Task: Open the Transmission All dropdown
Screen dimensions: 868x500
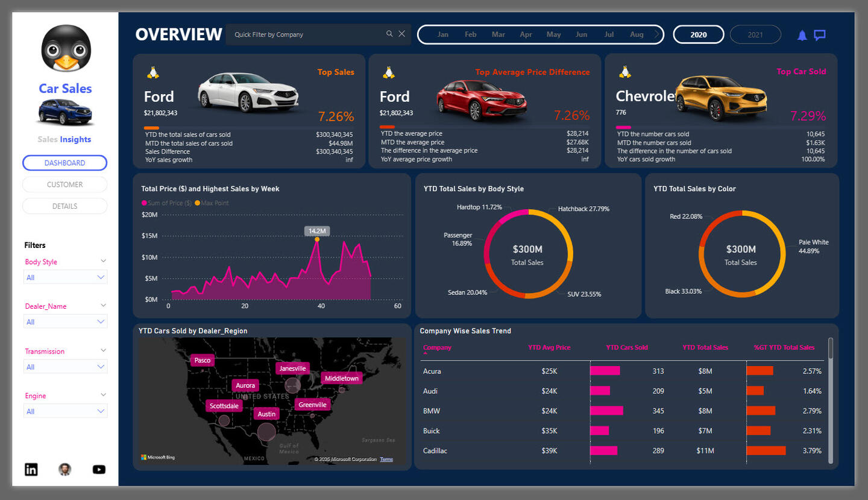Action: click(65, 367)
